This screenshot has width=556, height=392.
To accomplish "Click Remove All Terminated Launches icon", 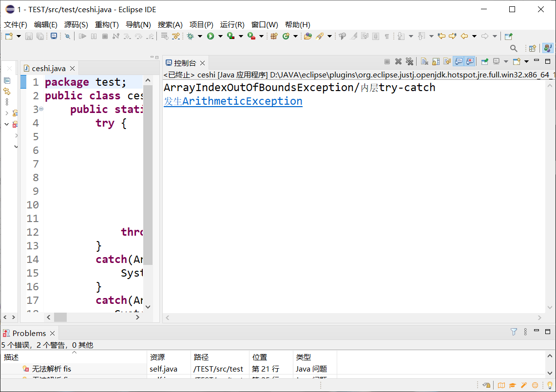I will tap(409, 62).
